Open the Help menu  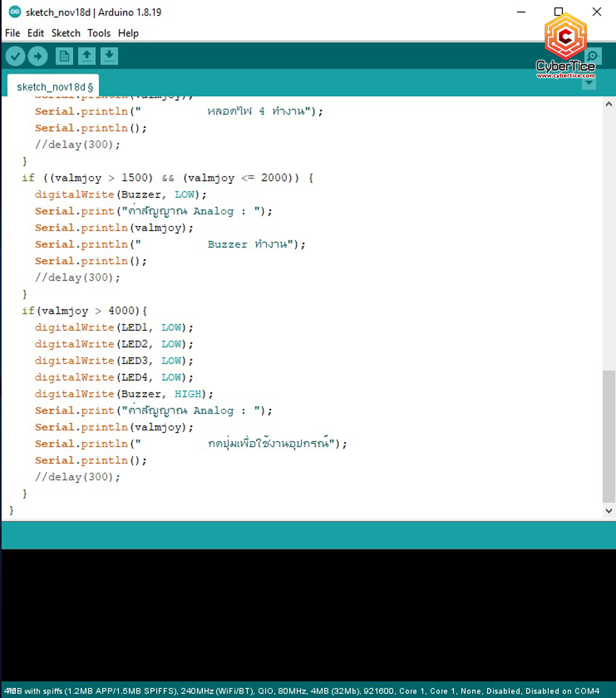pyautogui.click(x=128, y=33)
